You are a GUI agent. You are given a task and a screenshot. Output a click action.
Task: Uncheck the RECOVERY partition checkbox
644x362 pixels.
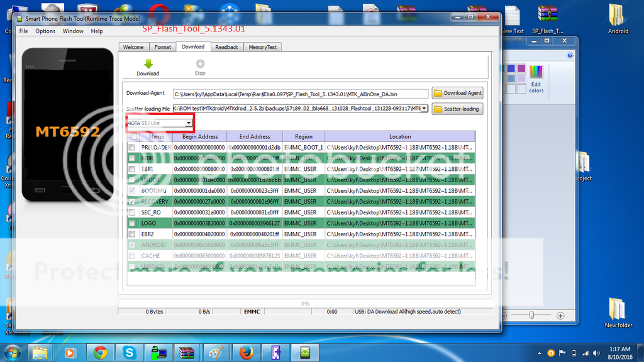coord(132,202)
